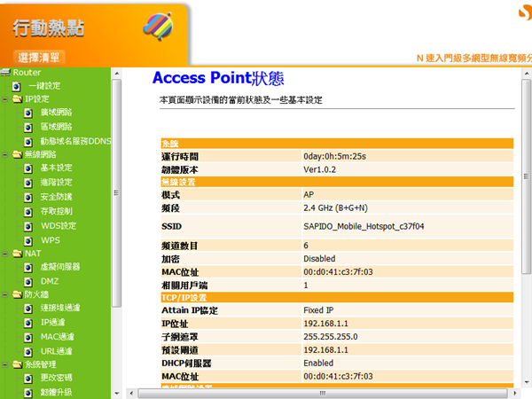Click the horizontal scrollbar right arrow

pos(515,393)
